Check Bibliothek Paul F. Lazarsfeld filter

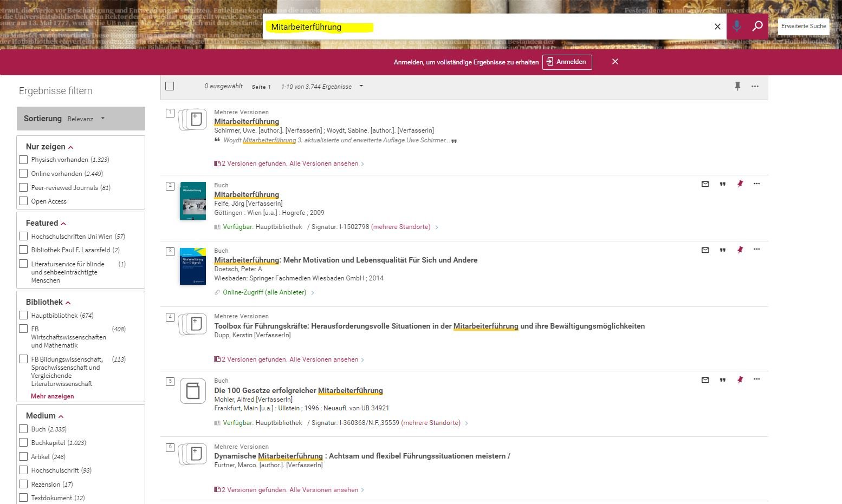(x=23, y=250)
